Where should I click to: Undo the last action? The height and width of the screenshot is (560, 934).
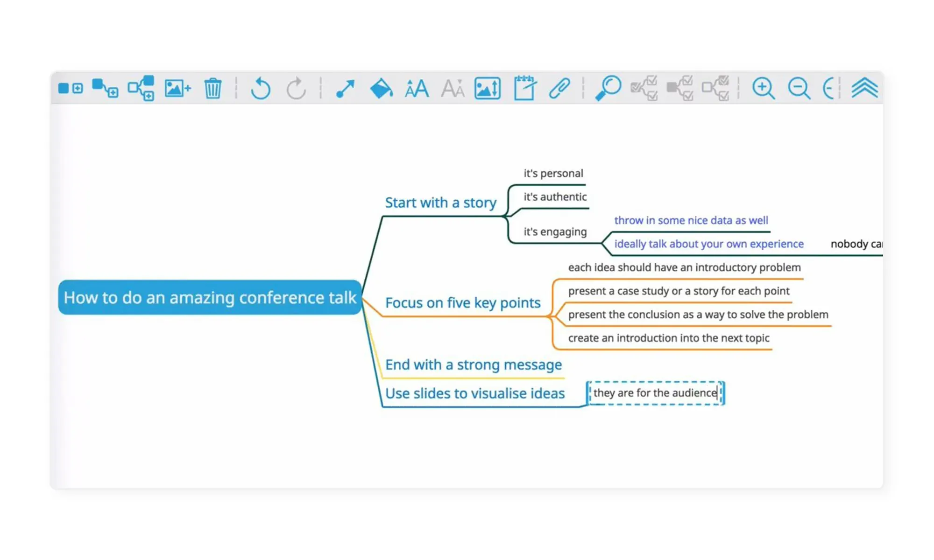pyautogui.click(x=261, y=88)
